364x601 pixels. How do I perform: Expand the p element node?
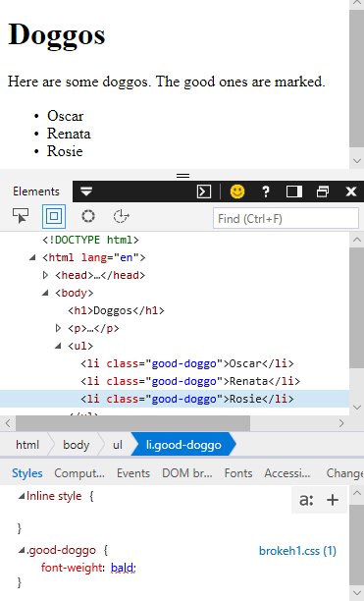click(x=58, y=328)
